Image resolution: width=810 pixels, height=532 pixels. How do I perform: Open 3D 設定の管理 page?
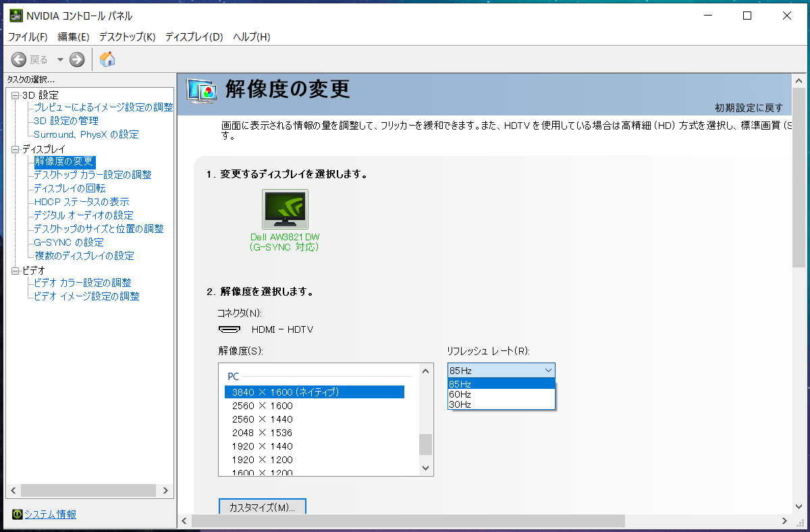(x=66, y=121)
